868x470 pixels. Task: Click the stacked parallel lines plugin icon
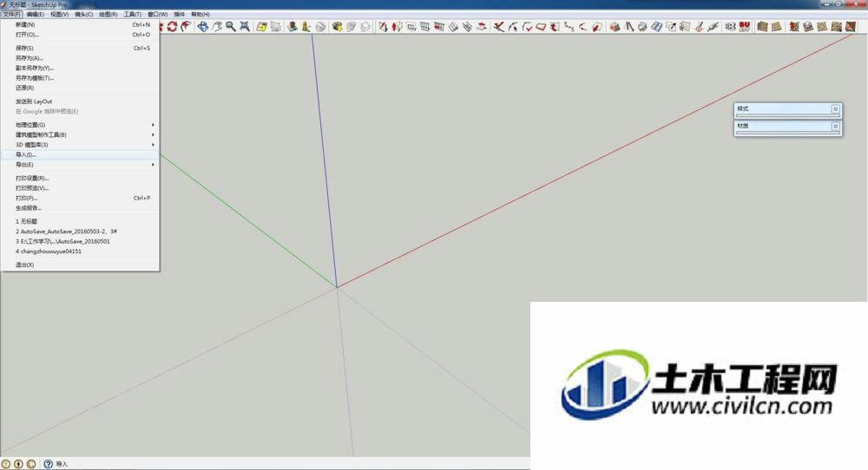pos(467,27)
